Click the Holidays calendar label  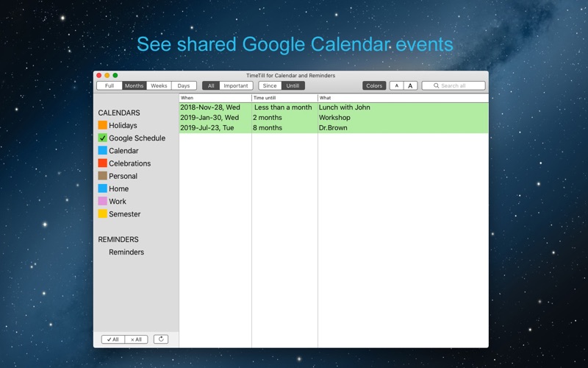pos(123,125)
